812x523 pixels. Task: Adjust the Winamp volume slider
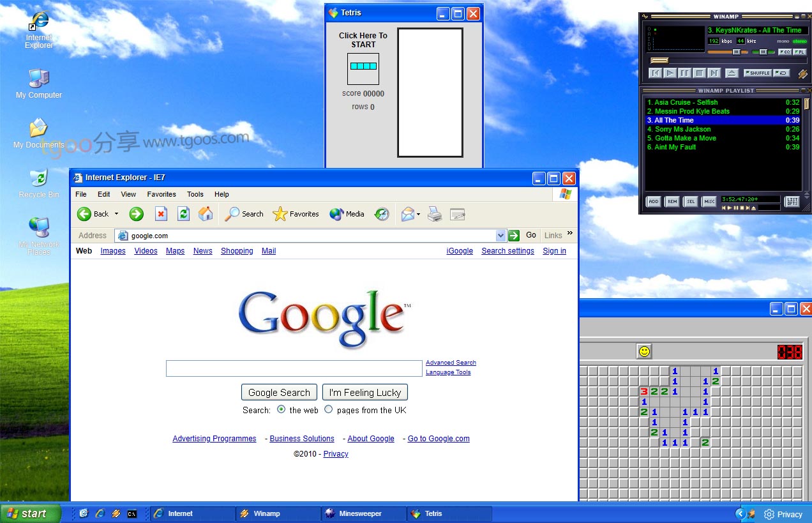coord(736,52)
